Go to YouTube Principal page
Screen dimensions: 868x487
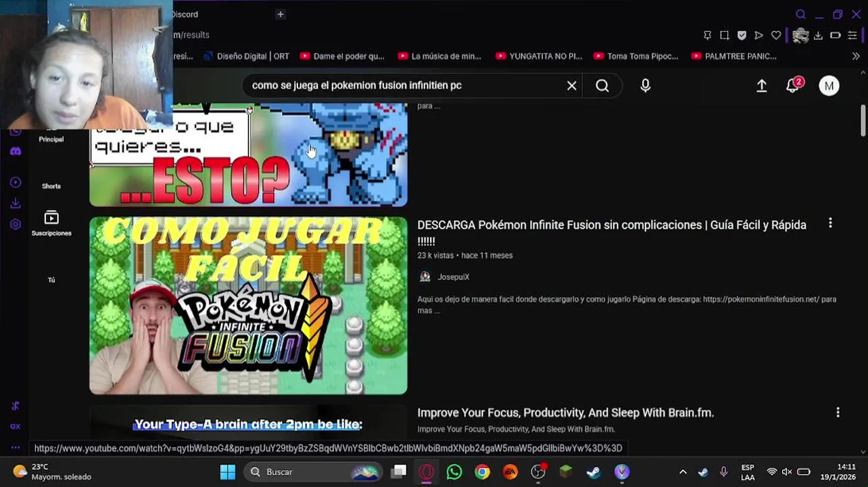(x=51, y=139)
